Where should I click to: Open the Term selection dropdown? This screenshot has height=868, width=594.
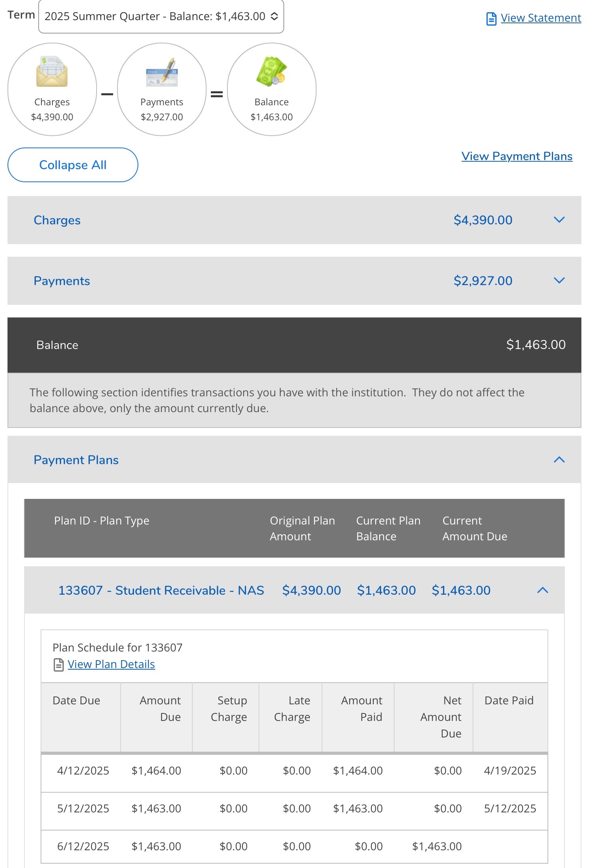(x=161, y=17)
